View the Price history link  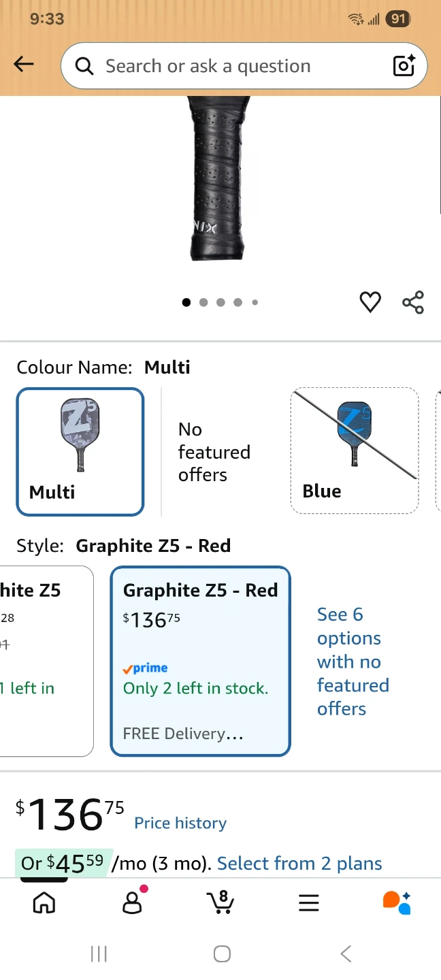point(180,823)
